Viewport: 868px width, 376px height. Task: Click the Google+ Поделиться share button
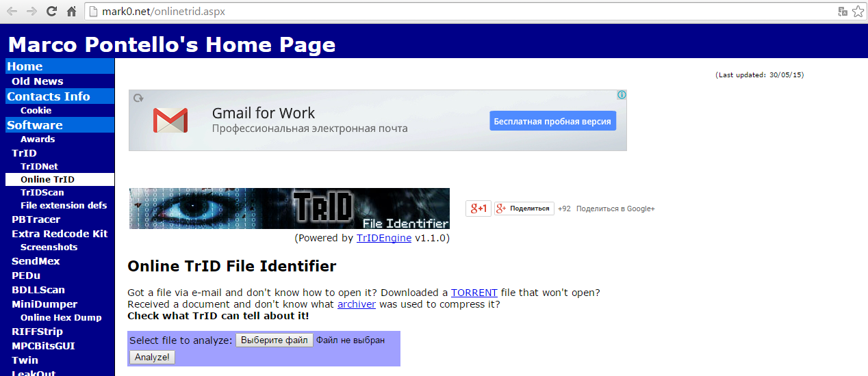524,209
